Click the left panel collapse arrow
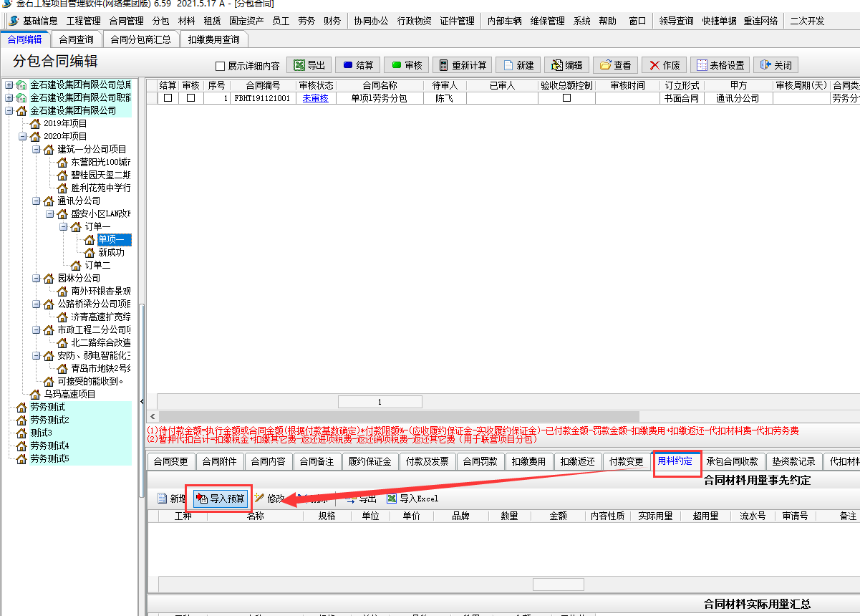Image resolution: width=860 pixels, height=616 pixels. (141, 402)
